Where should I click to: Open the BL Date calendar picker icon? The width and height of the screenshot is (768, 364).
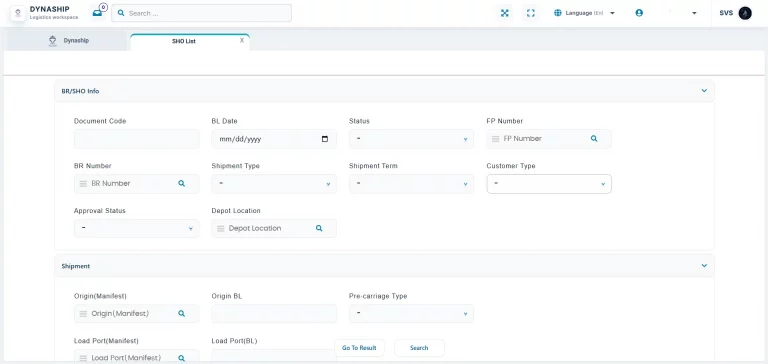tap(325, 139)
